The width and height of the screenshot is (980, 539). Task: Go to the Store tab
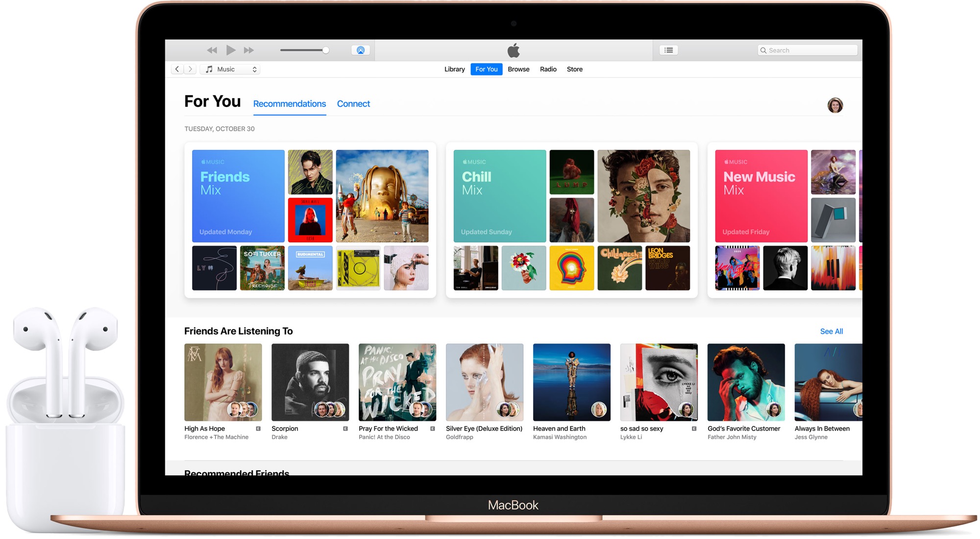pyautogui.click(x=574, y=69)
